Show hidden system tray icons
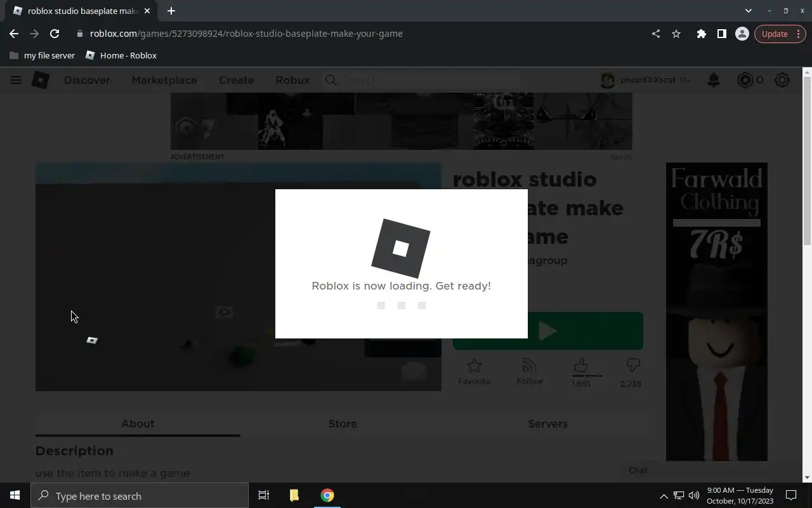Screen dimensions: 812x508 click(x=664, y=496)
